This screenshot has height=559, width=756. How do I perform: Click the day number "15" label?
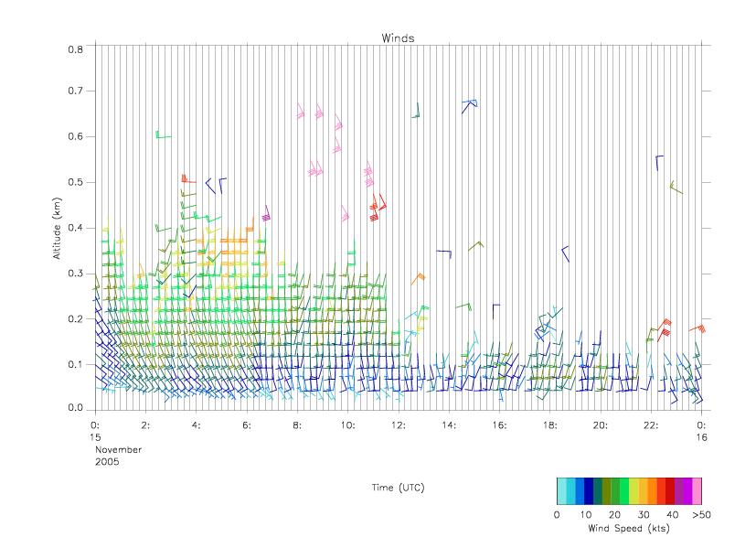point(95,437)
